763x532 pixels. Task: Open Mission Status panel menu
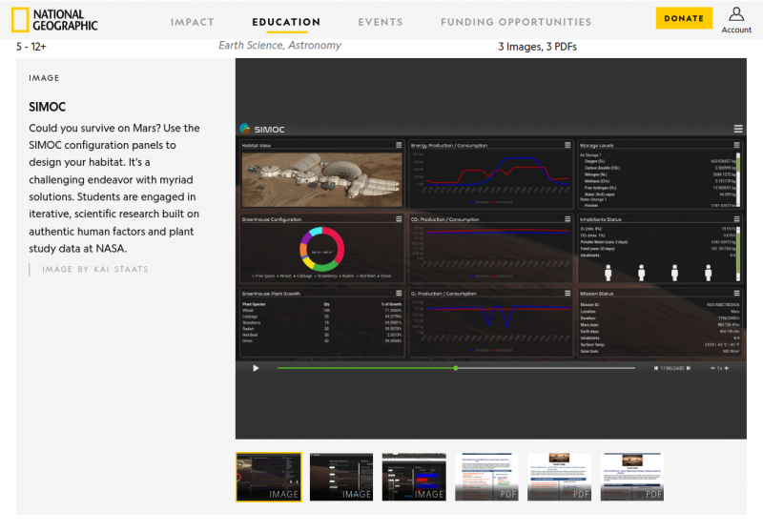(737, 294)
